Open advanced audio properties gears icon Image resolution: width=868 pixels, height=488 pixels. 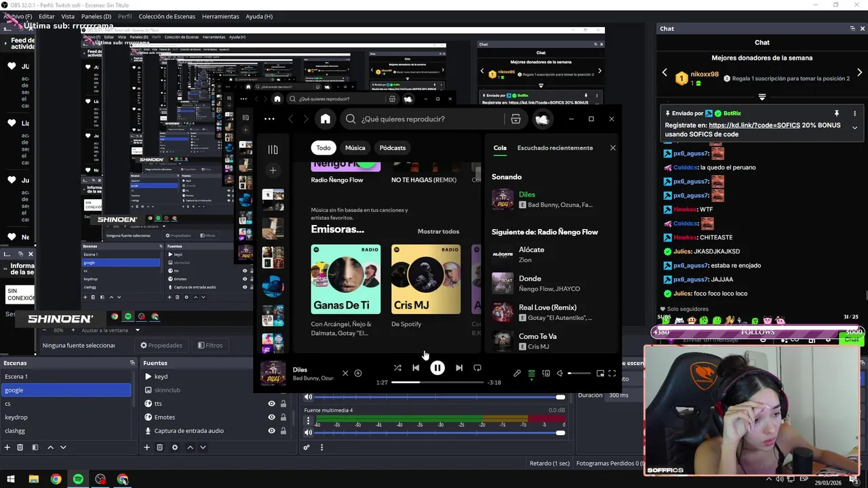307,447
